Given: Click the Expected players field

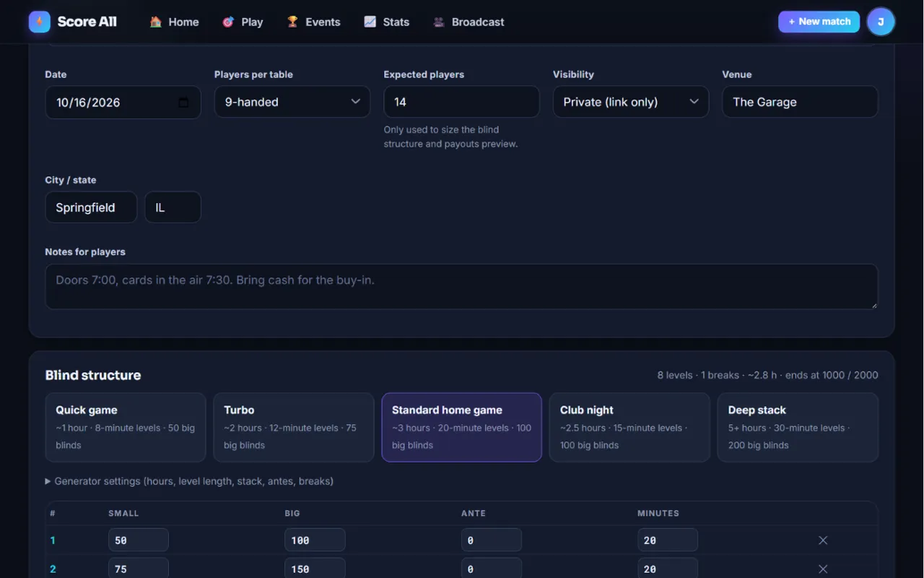Looking at the screenshot, I should (x=461, y=102).
